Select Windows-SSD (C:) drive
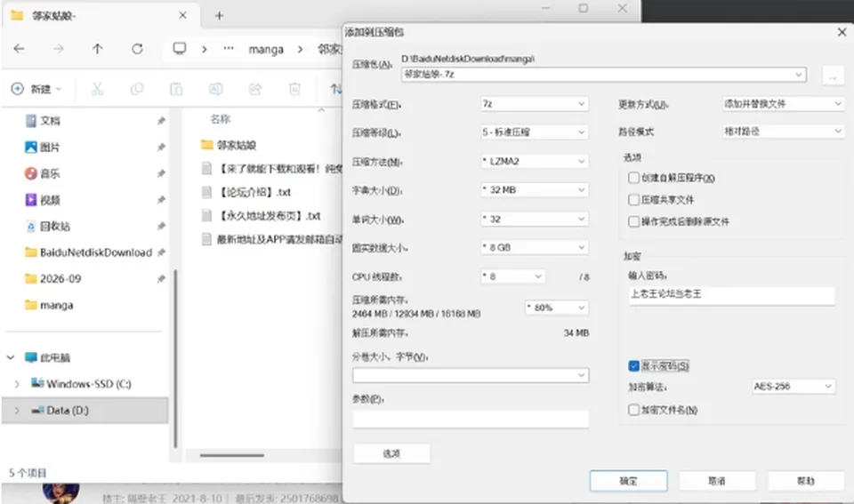This screenshot has height=504, width=854. [88, 384]
